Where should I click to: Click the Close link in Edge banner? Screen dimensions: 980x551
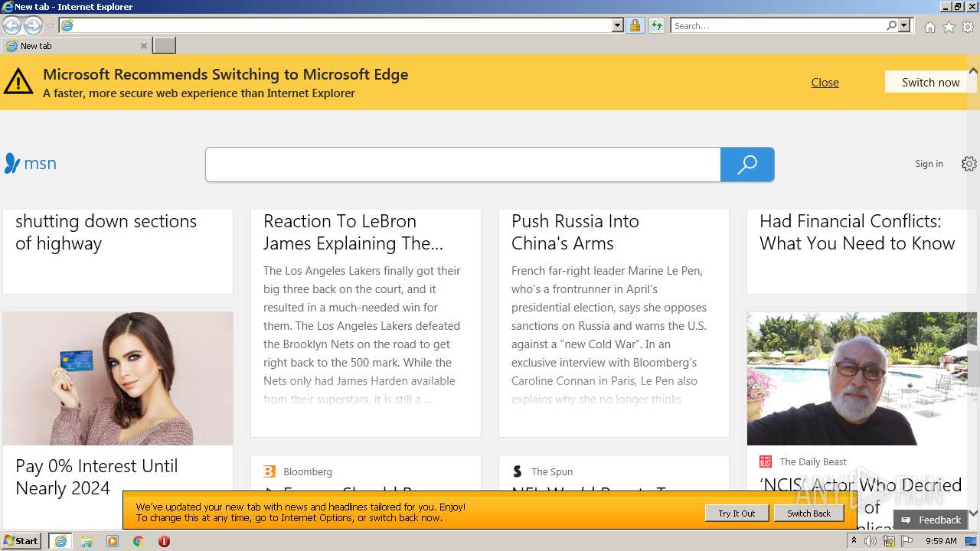825,83
